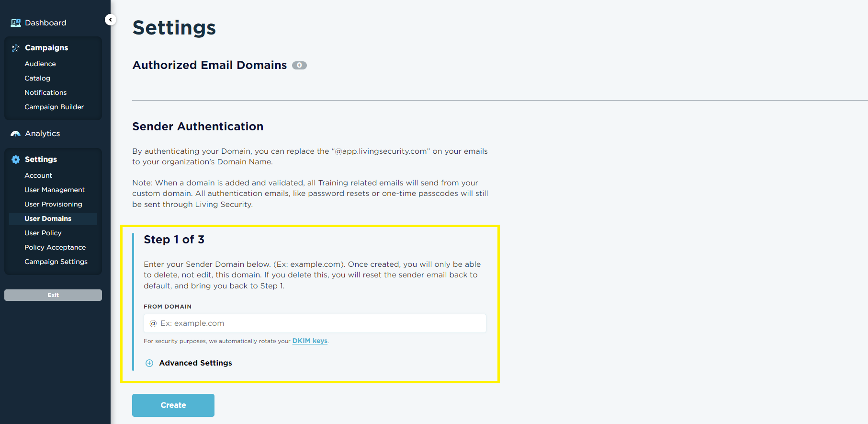Click the 'FROM DOMAIN' label
The image size is (868, 424).
coord(168,307)
